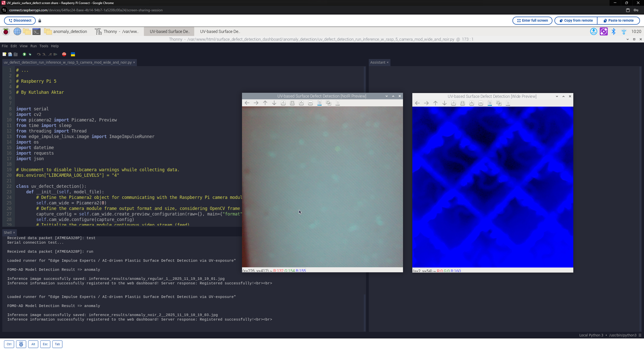Zoom out on NoIR Preview image
This screenshot has width=644, height=350.
pyautogui.click(x=310, y=103)
